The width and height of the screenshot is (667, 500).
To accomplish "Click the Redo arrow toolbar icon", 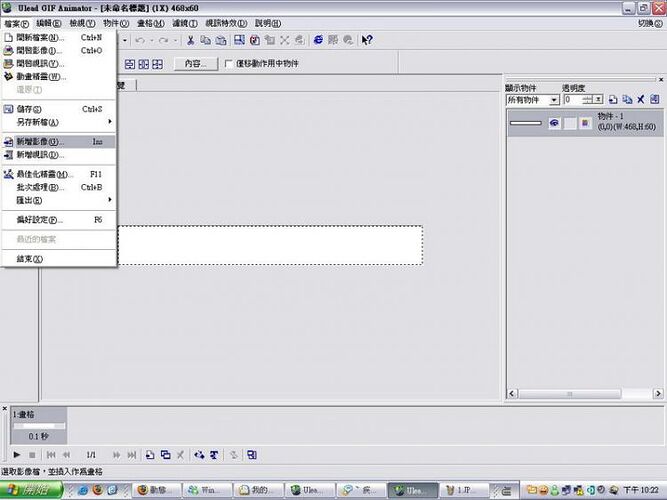I will pos(163,40).
